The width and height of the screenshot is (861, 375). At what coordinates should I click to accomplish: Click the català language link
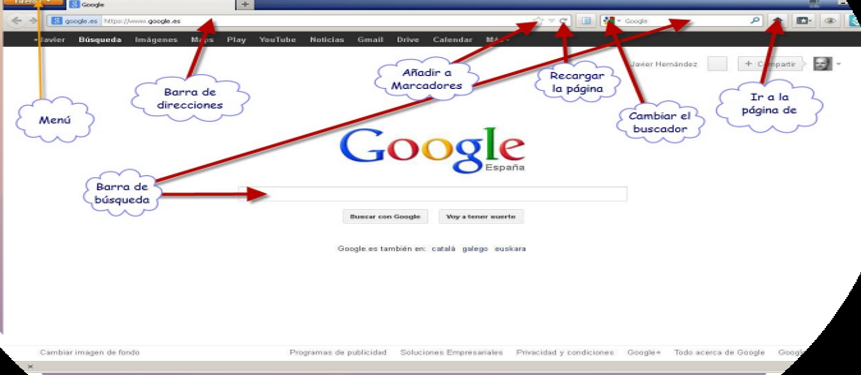444,249
